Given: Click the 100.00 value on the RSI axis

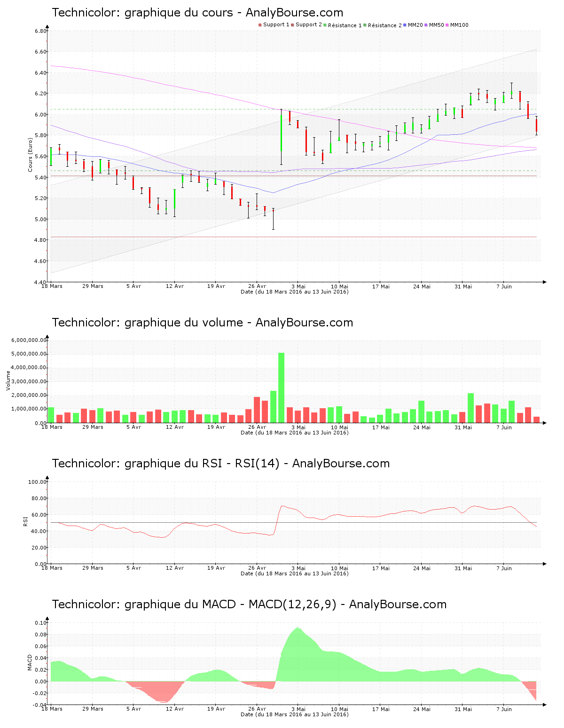Looking at the screenshot, I should (38, 482).
